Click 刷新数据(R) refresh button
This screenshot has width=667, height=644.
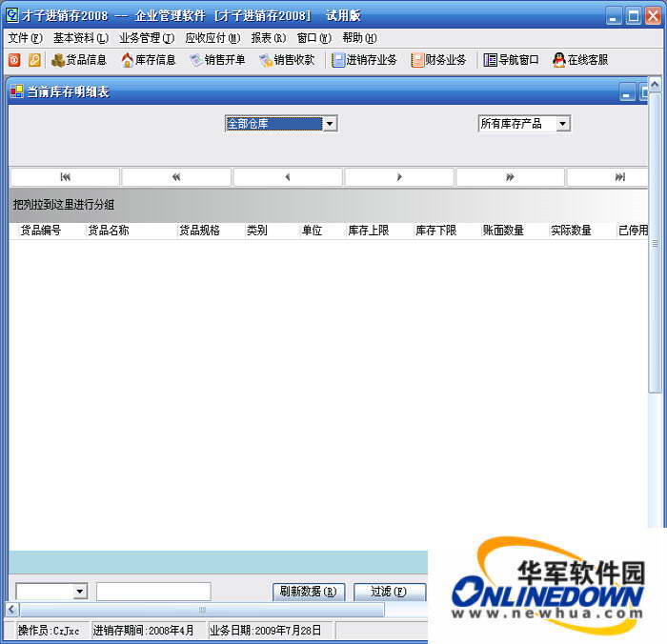(309, 592)
